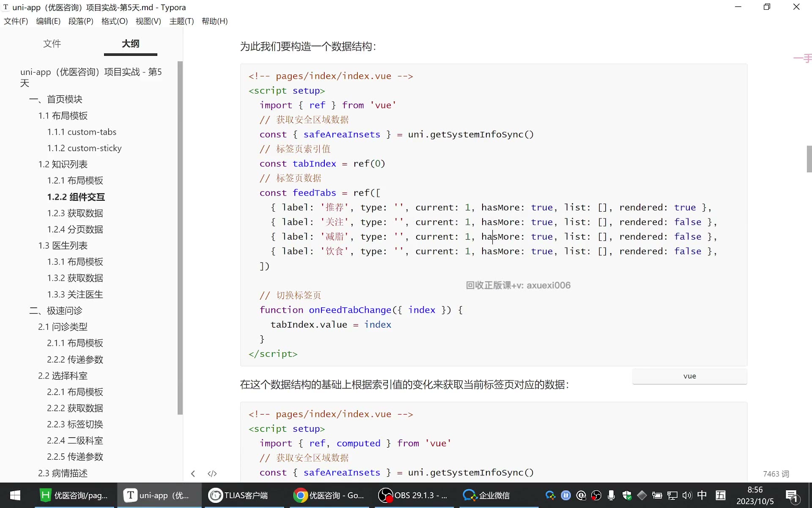Screen dimensions: 812x508
Task: Open the 帮助(H) menu
Action: coord(215,21)
